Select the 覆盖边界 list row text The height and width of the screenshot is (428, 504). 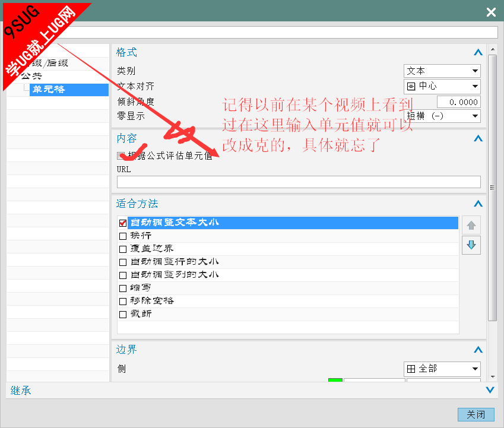pyautogui.click(x=152, y=249)
